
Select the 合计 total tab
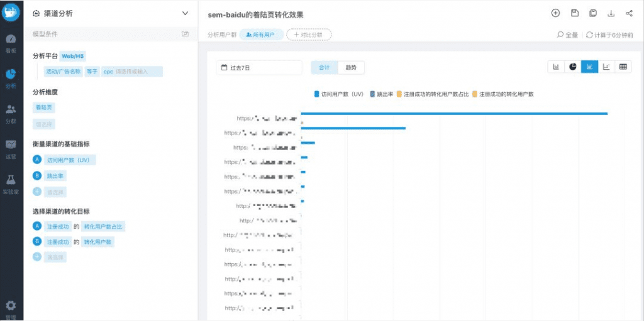(x=325, y=67)
